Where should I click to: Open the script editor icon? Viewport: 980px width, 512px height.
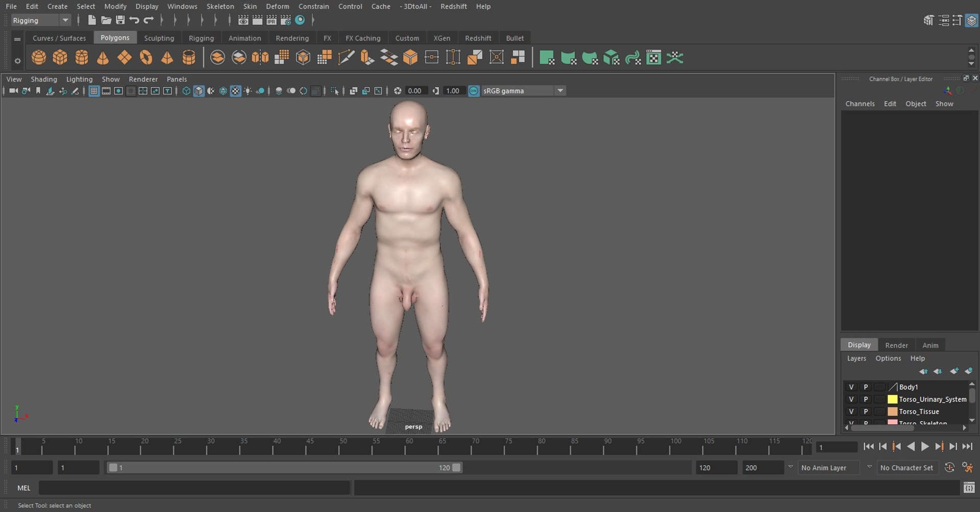(x=969, y=488)
